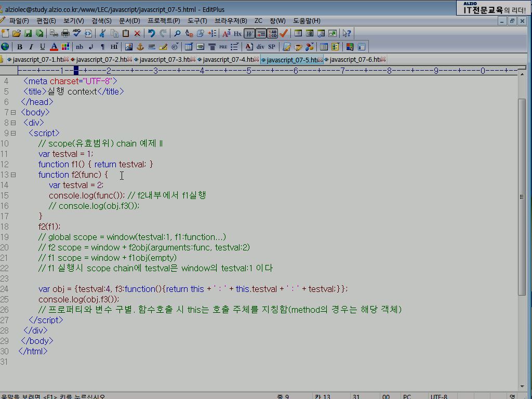Click the Save disk icon
Image resolution: width=532 pixels, height=399 pixels.
pos(28,33)
